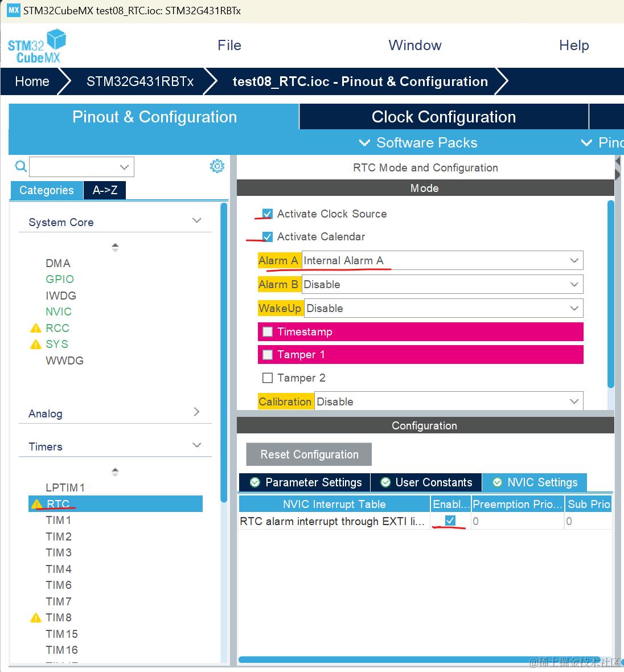This screenshot has width=624, height=672.
Task: Uncheck Activate Calendar
Action: tap(268, 236)
